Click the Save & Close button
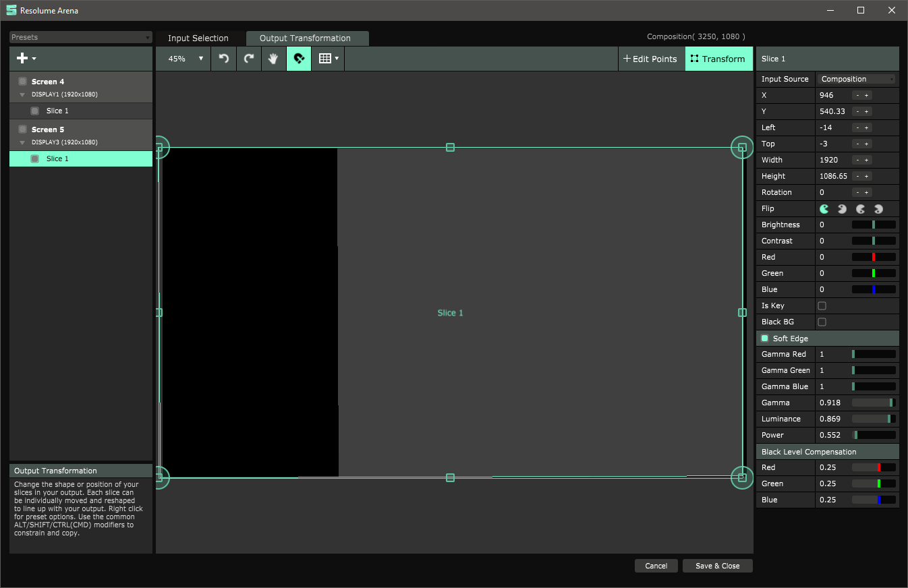The image size is (908, 588). tap(717, 566)
